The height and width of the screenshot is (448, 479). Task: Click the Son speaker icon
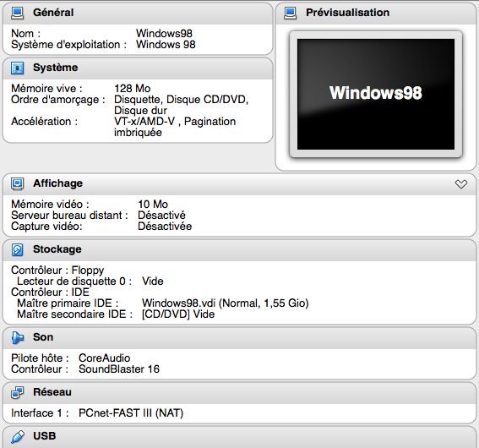click(17, 337)
